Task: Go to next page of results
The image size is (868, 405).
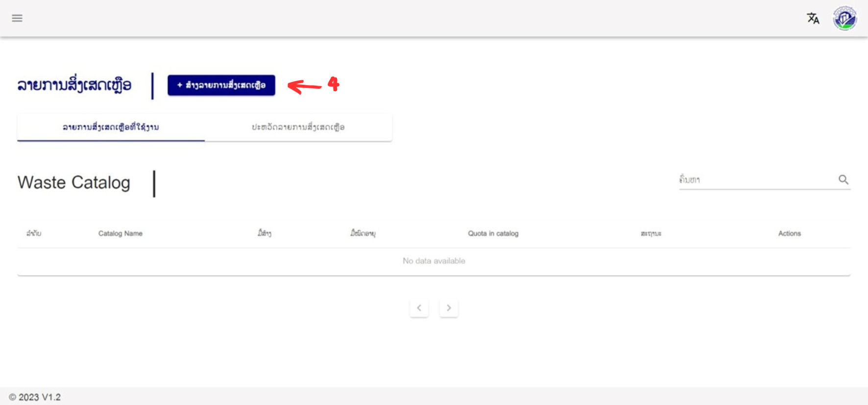Action: click(x=449, y=308)
